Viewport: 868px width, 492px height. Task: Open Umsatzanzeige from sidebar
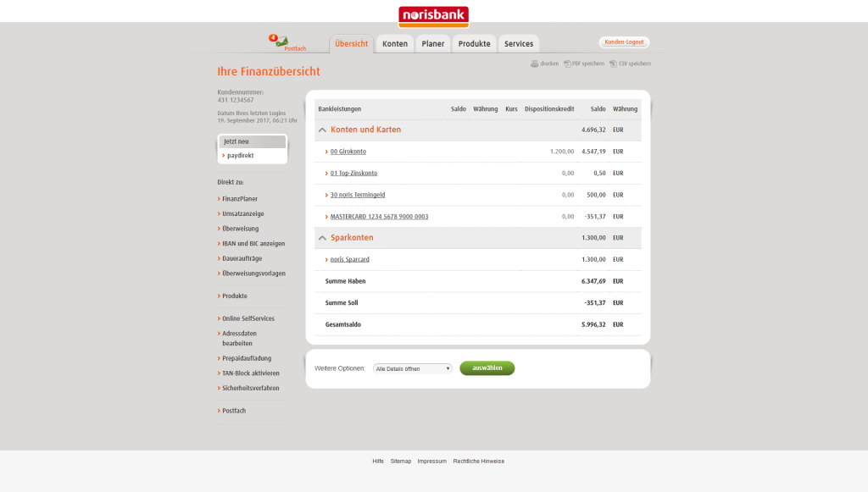(243, 214)
